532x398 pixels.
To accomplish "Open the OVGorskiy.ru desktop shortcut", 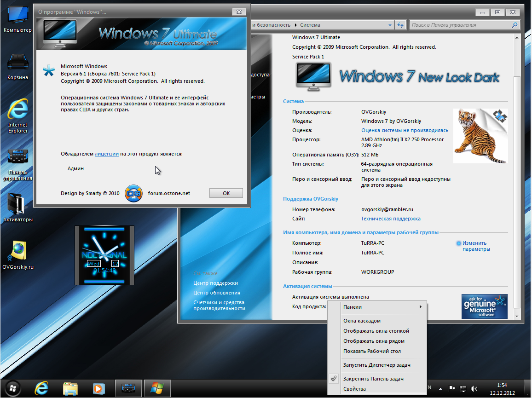I will pos(17,252).
